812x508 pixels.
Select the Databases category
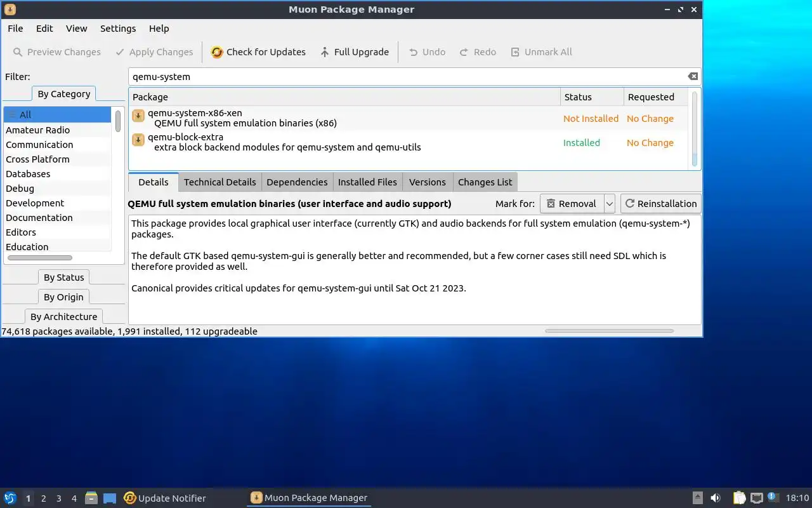57,173
